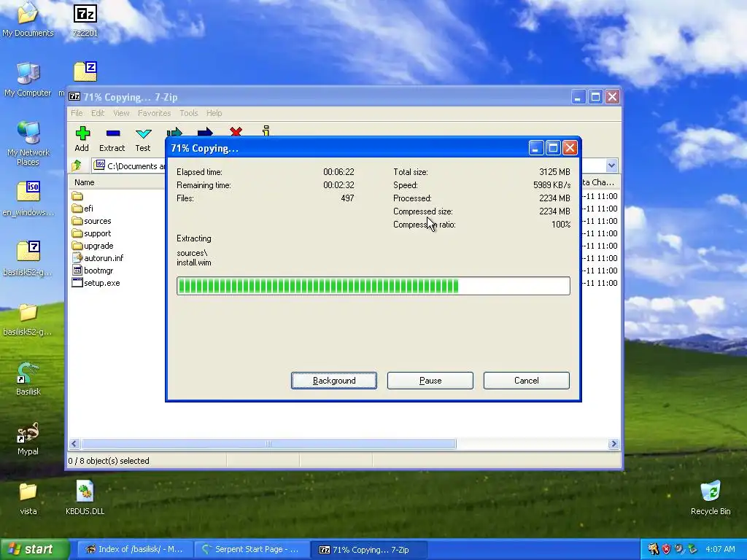Switch to Index of /basilisk/ taskbar window

point(134,549)
